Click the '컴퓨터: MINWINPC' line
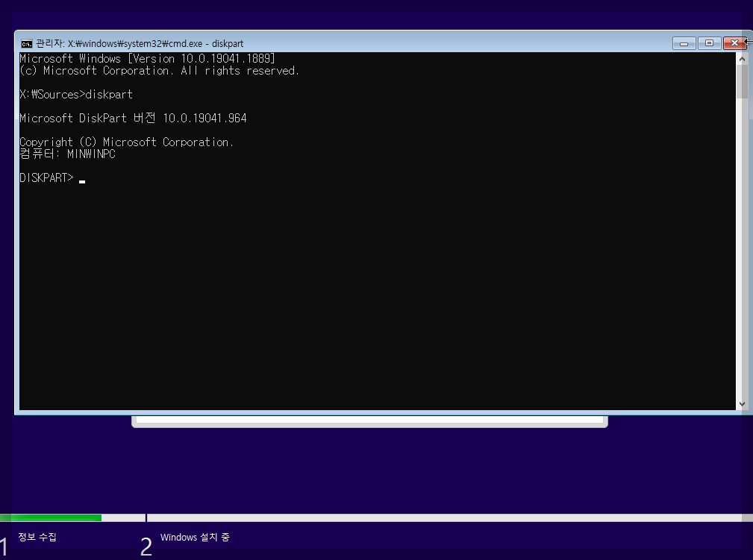The height and width of the screenshot is (560, 753). click(x=67, y=154)
